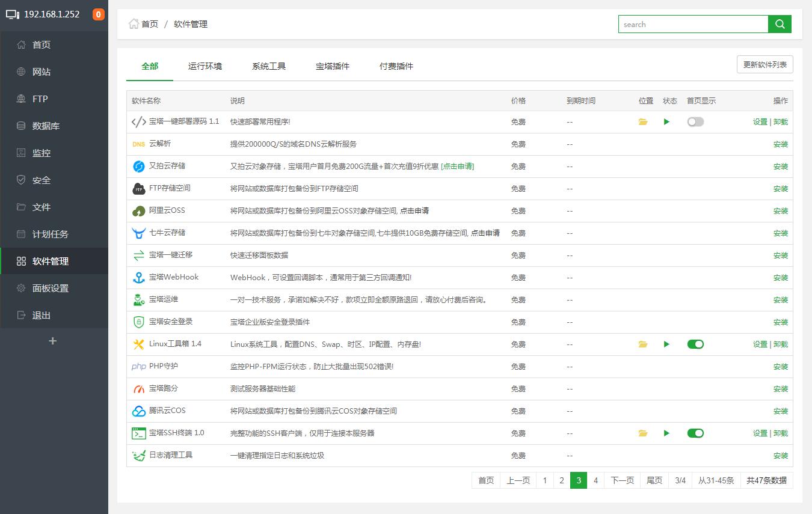This screenshot has height=514, width=812.
Task: Click the search input field
Action: click(x=693, y=24)
